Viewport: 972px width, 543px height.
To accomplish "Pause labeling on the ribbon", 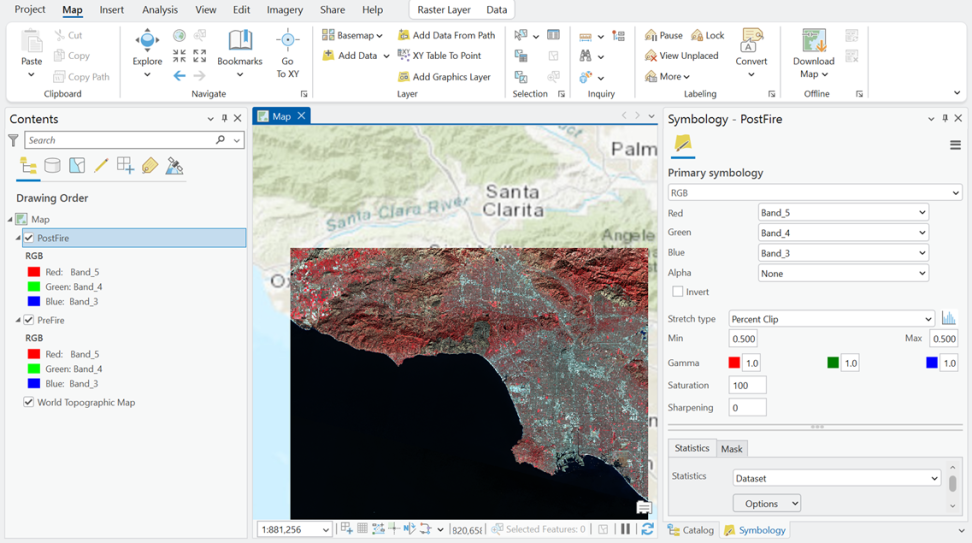I will tap(663, 35).
